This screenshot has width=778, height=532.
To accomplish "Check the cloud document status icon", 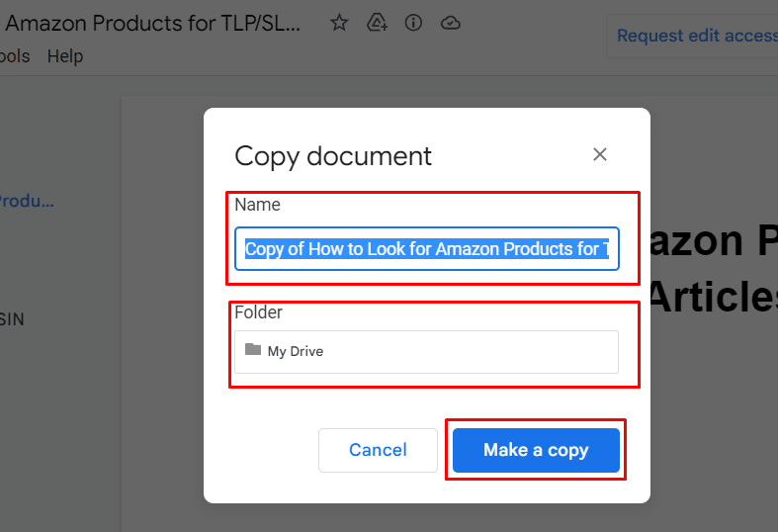I will [451, 22].
